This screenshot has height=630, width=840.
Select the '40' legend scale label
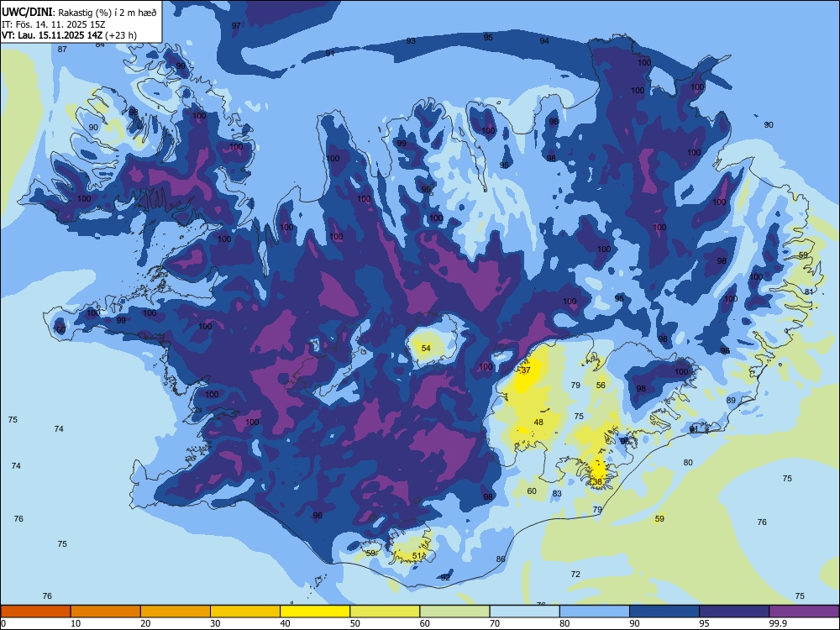coord(285,623)
